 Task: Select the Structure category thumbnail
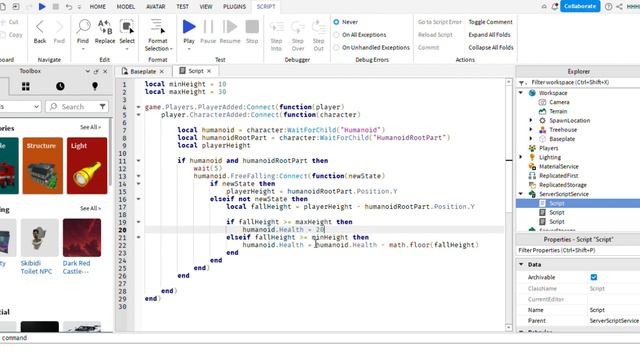[x=43, y=166]
